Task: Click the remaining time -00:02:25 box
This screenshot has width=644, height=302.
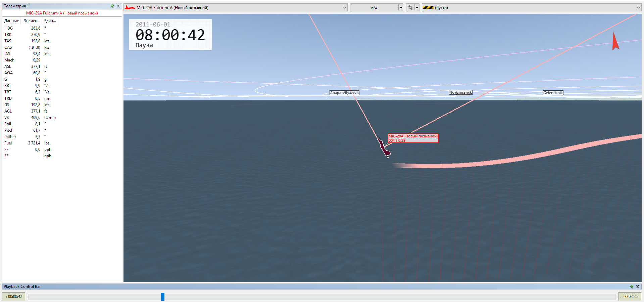Action: (630, 297)
